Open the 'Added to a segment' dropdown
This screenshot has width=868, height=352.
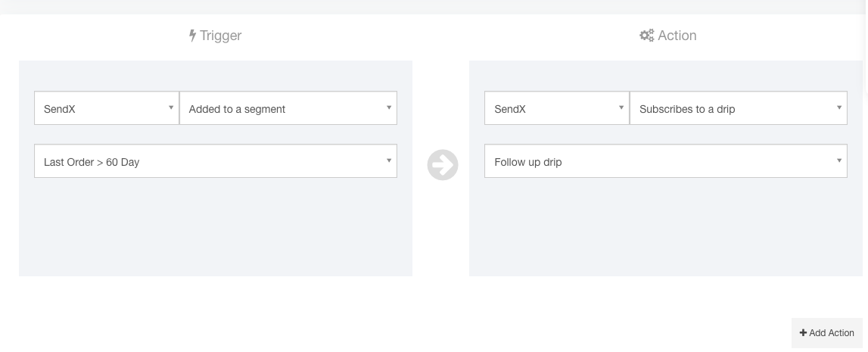(288, 109)
